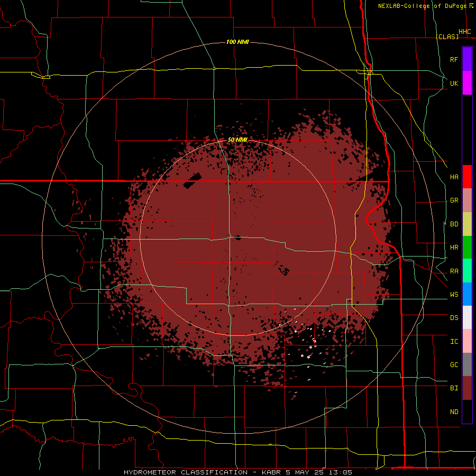The height and width of the screenshot is (476, 476).
Task: Click the 'BI' legend label
Action: pyautogui.click(x=454, y=388)
